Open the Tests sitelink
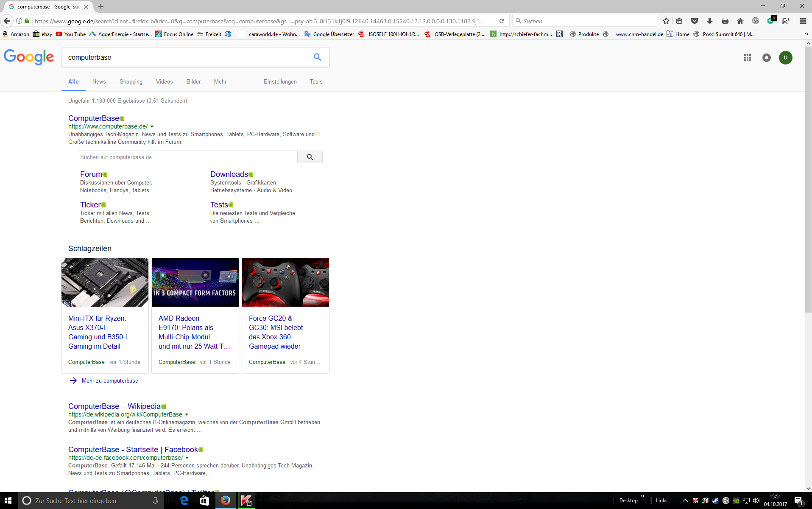This screenshot has height=509, width=812. [x=219, y=205]
